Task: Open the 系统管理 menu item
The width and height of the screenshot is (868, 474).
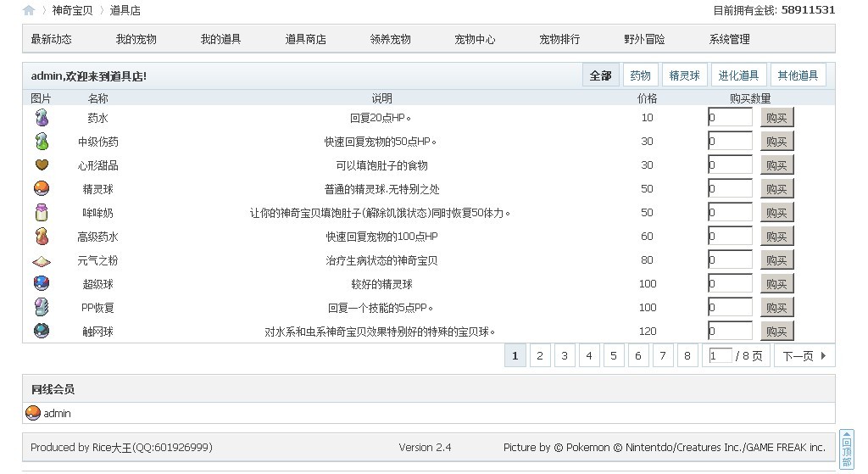Action: tap(730, 39)
